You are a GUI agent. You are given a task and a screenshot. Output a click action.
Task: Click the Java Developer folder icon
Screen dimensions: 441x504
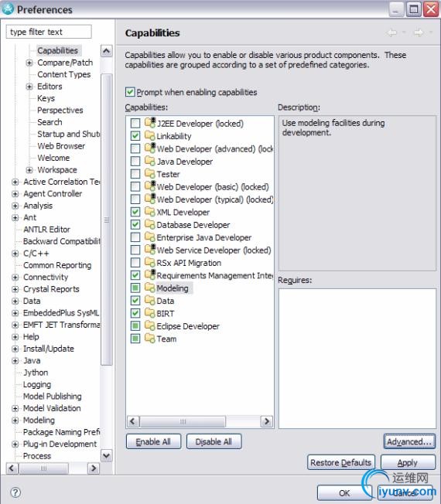(x=150, y=161)
